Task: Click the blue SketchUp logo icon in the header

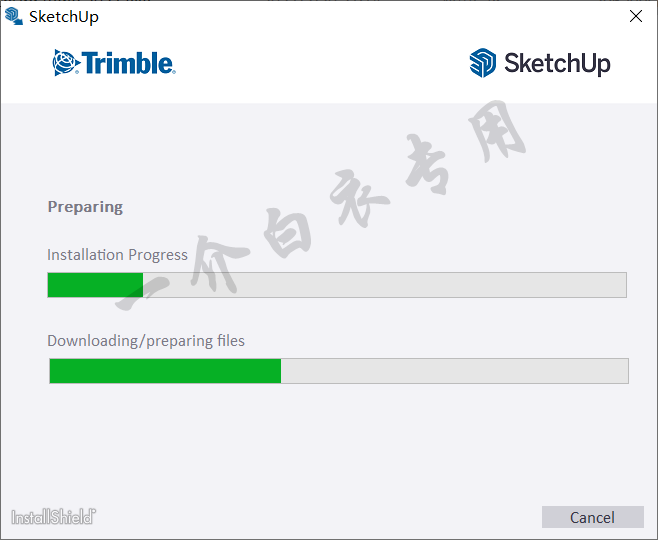Action: click(483, 63)
